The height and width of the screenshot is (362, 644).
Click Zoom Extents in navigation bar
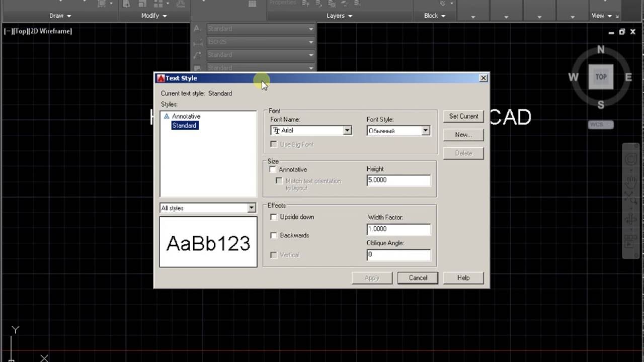[x=630, y=198]
